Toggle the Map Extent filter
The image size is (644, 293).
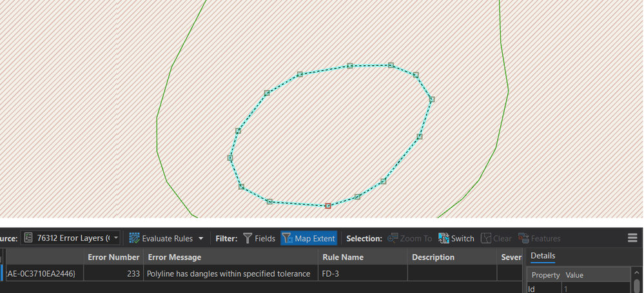tap(309, 238)
